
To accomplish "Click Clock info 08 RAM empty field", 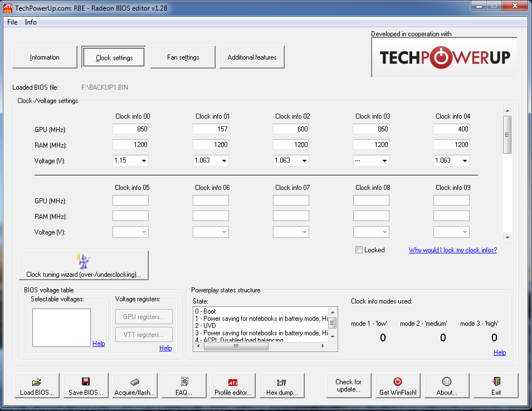I will point(371,216).
